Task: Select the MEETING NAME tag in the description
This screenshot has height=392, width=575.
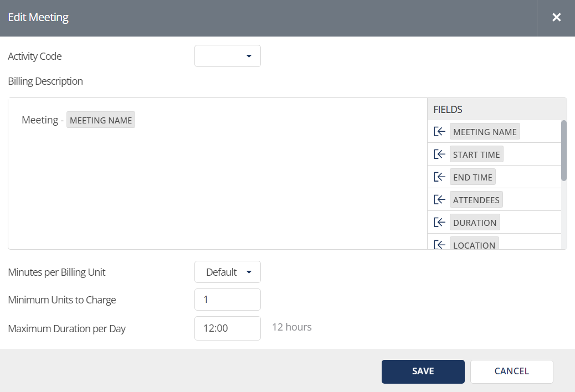Action: tap(100, 120)
